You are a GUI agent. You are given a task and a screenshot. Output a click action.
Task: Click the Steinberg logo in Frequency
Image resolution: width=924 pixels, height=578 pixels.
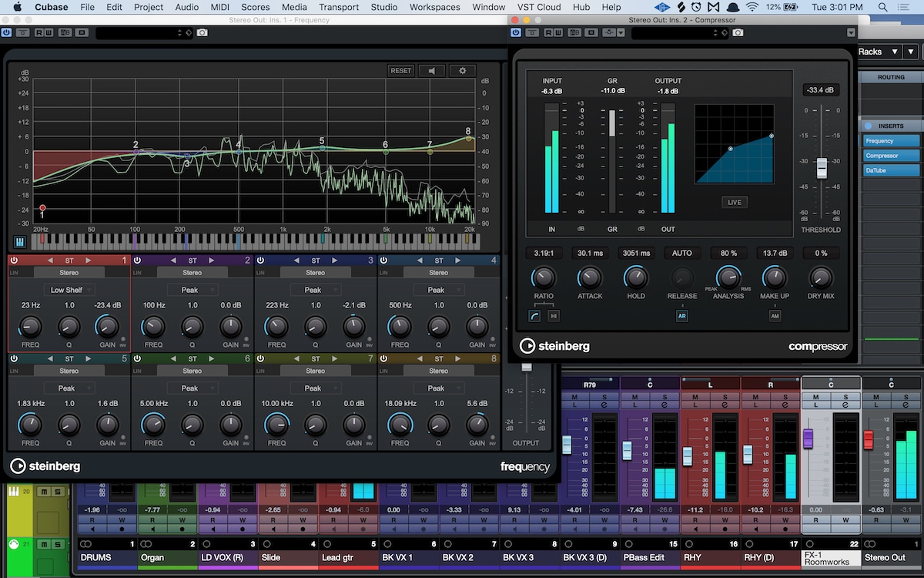(x=45, y=465)
